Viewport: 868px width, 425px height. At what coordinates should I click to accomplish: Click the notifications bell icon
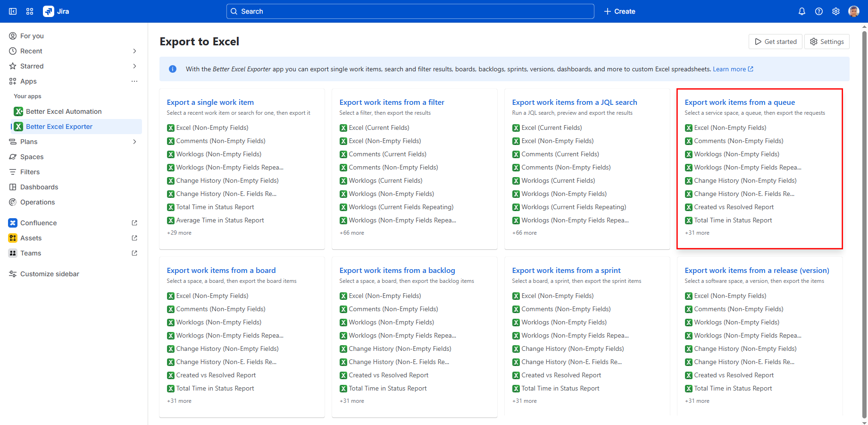tap(801, 11)
